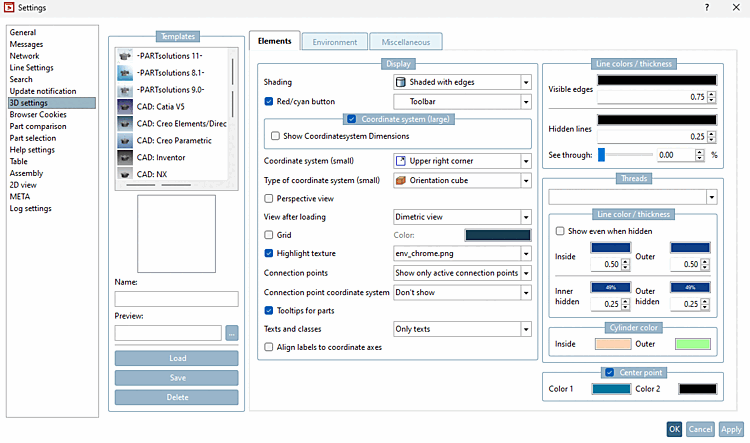This screenshot has width=750, height=443.
Task: Toggle the Center point checkbox
Action: pyautogui.click(x=609, y=372)
